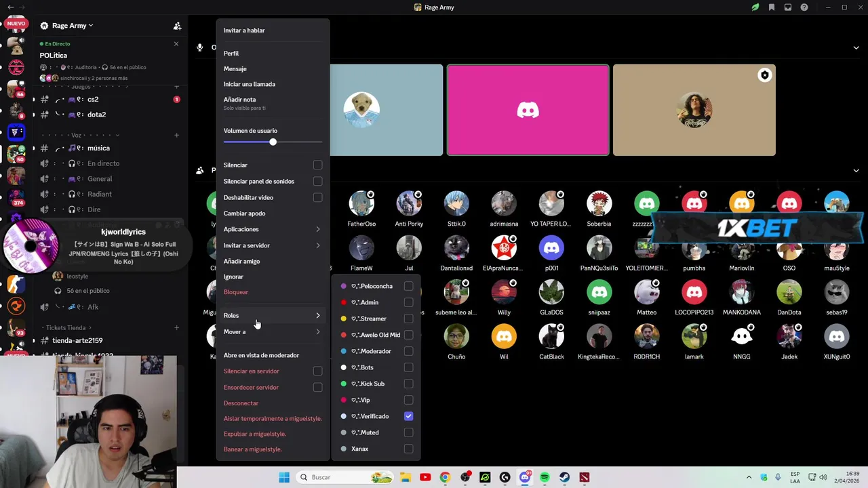
Task: Open Soberbia's audience avatar
Action: (599, 203)
